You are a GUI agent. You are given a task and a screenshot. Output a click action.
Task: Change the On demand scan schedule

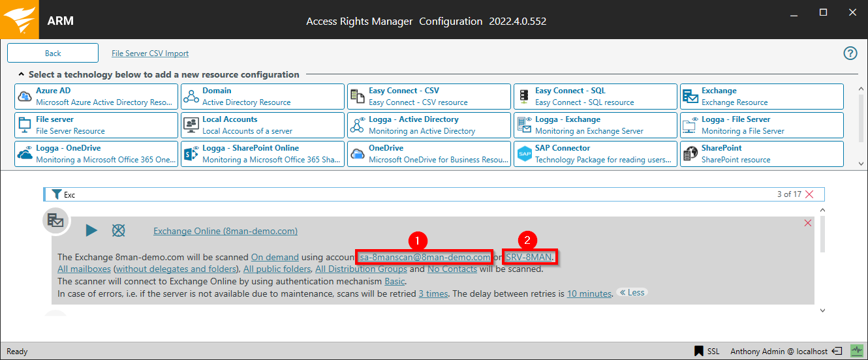coord(275,257)
